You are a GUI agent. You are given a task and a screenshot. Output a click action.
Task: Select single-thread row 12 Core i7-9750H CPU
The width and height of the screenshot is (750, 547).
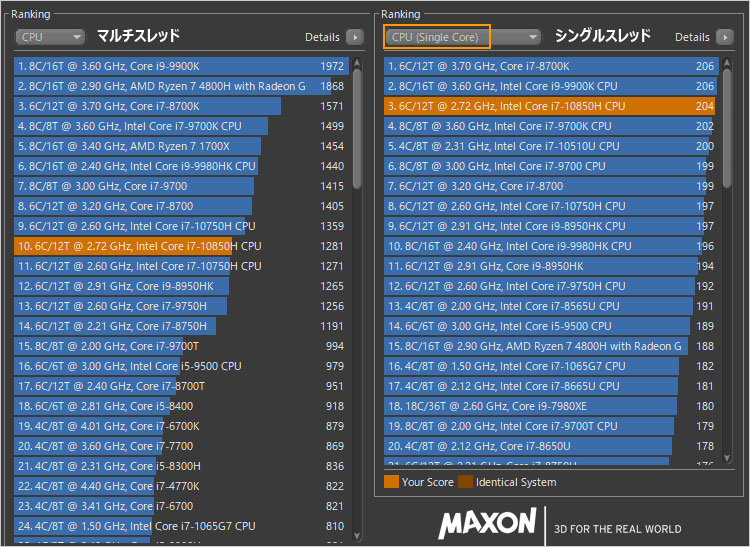point(551,286)
